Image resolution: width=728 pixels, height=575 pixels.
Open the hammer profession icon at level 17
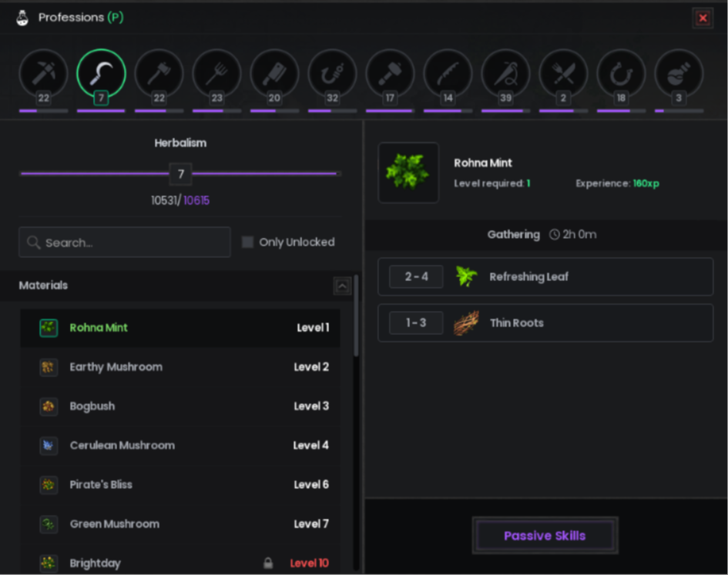point(390,73)
